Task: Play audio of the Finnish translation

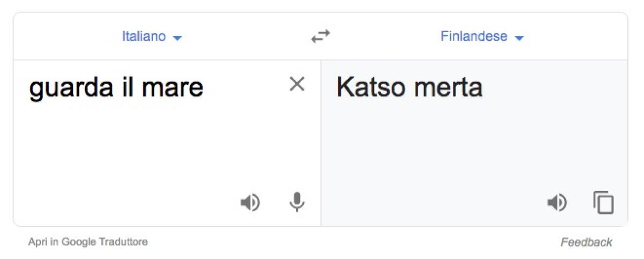Action: tap(557, 203)
